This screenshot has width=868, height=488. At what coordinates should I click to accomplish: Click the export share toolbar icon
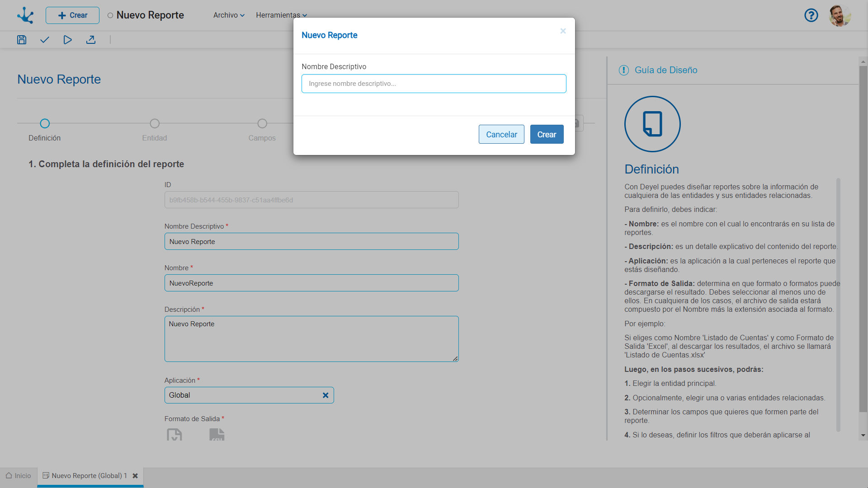coord(91,40)
